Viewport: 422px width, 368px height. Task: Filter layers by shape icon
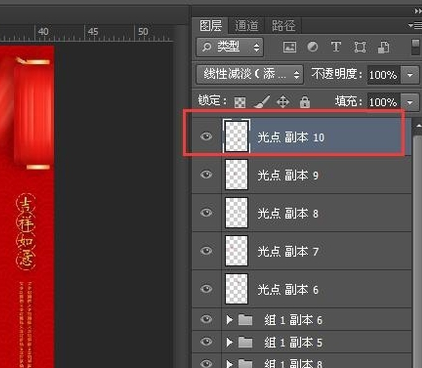pyautogui.click(x=360, y=47)
